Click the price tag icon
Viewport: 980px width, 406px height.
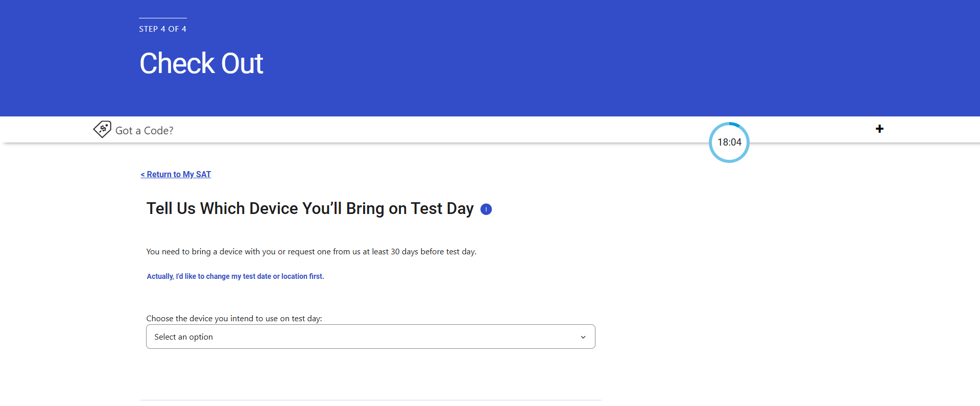tap(102, 129)
